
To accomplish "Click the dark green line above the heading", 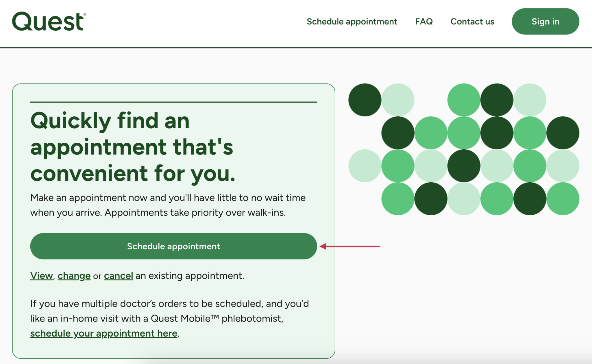I will 173,102.
